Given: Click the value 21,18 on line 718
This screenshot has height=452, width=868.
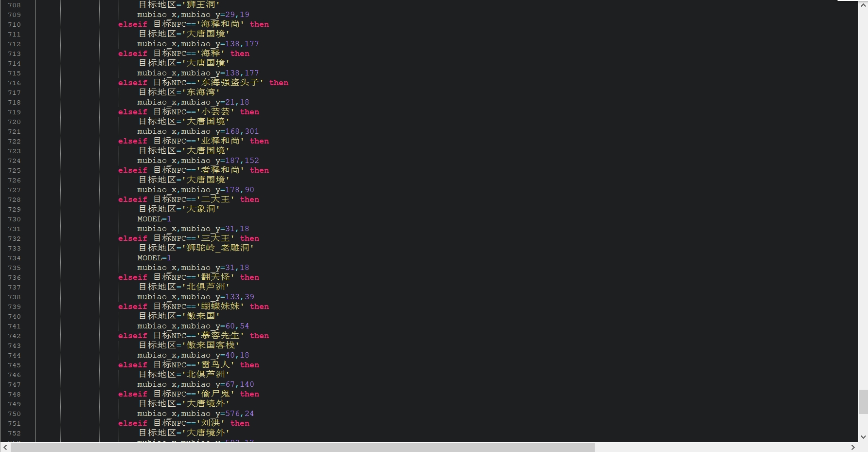Looking at the screenshot, I should coord(237,102).
